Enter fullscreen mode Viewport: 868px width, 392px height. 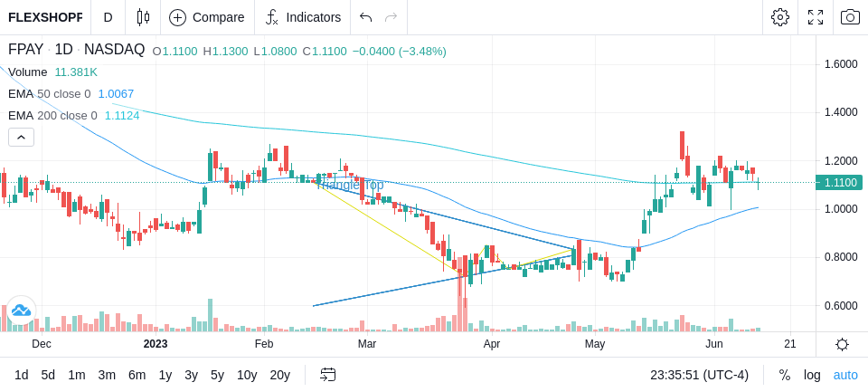click(x=816, y=17)
